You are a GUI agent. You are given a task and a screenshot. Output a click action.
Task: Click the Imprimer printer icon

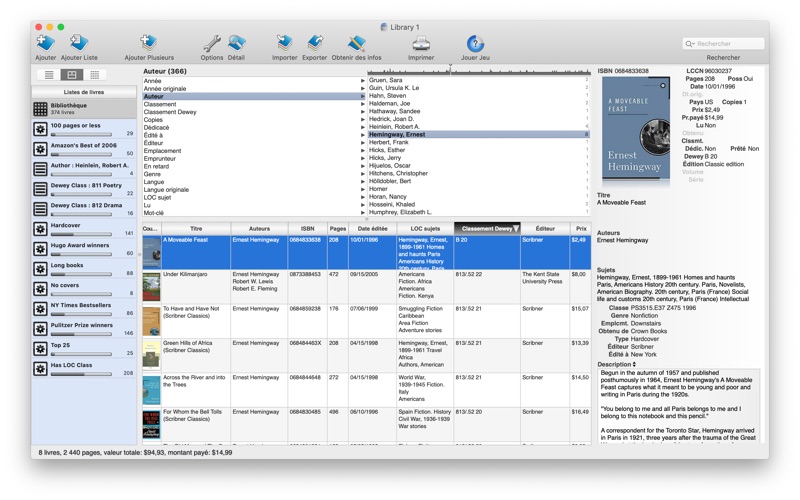coord(421,43)
